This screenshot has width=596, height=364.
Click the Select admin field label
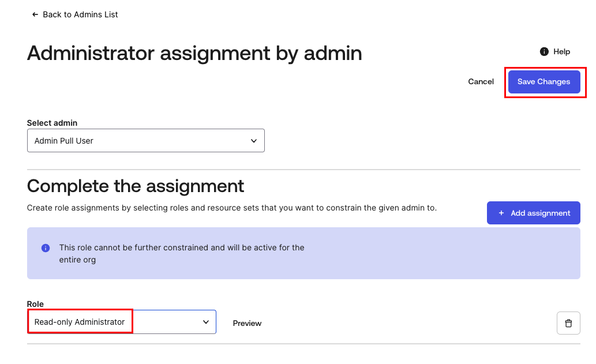click(52, 123)
